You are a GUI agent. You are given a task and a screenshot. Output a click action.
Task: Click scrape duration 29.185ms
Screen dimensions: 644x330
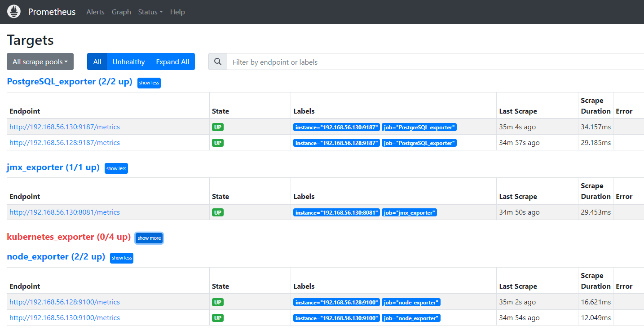pos(596,143)
